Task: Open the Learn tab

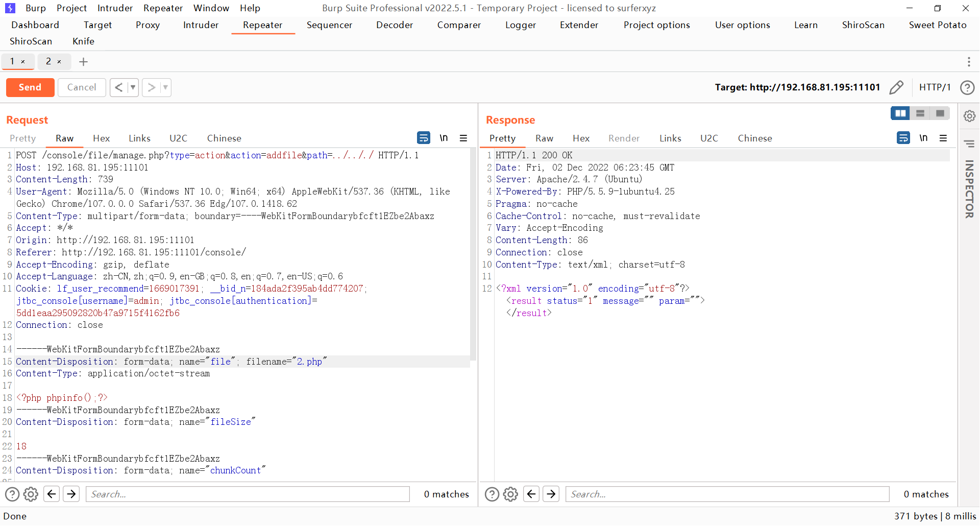Action: coord(806,25)
